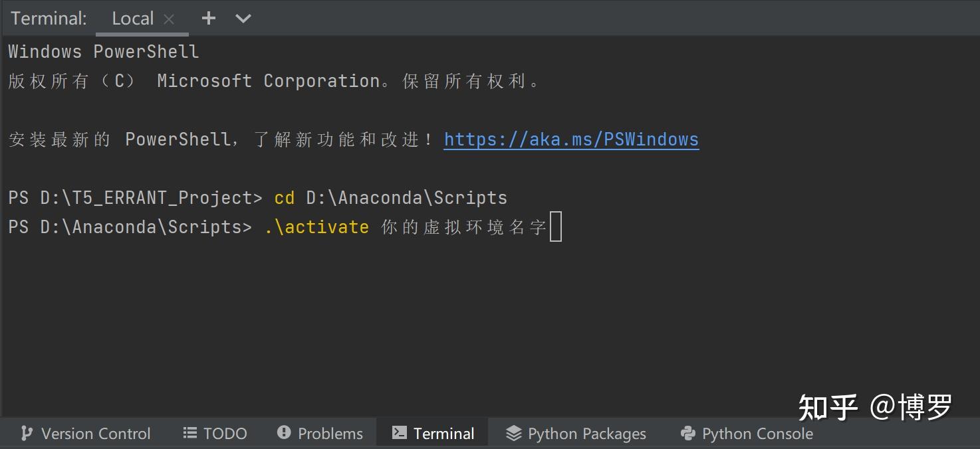The width and height of the screenshot is (980, 449).
Task: Click the "Windows PowerShell" header line
Action: pos(103,52)
